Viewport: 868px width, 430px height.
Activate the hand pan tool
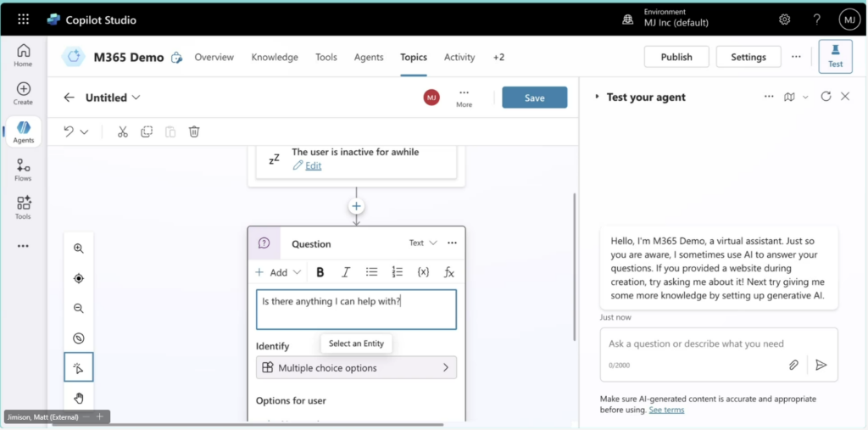(x=79, y=397)
